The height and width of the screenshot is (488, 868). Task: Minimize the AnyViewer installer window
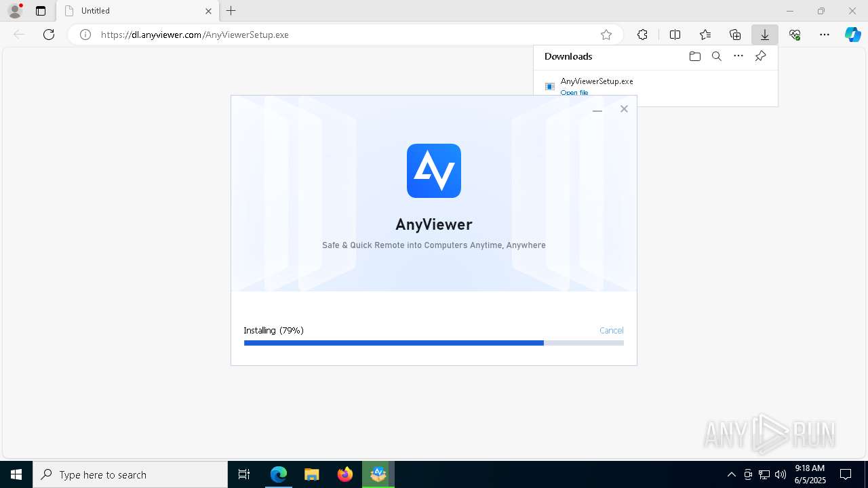coord(597,109)
